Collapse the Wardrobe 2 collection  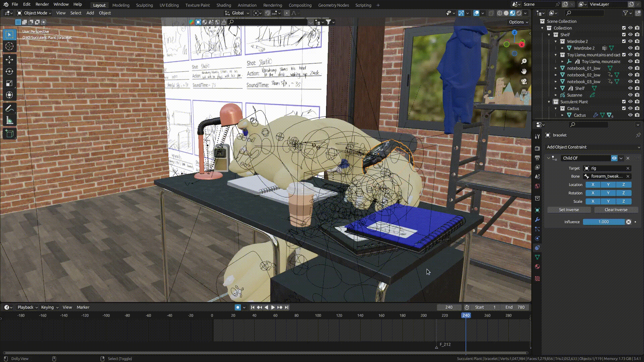[x=556, y=41]
